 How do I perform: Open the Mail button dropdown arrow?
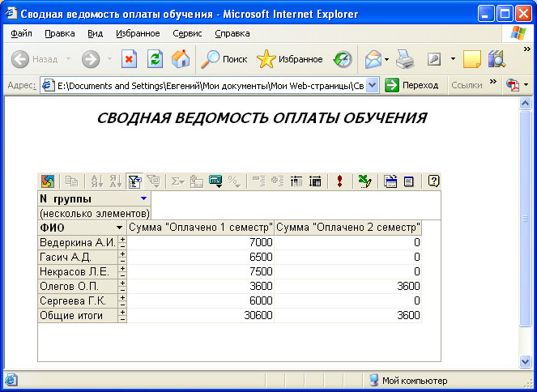pyautogui.click(x=386, y=60)
